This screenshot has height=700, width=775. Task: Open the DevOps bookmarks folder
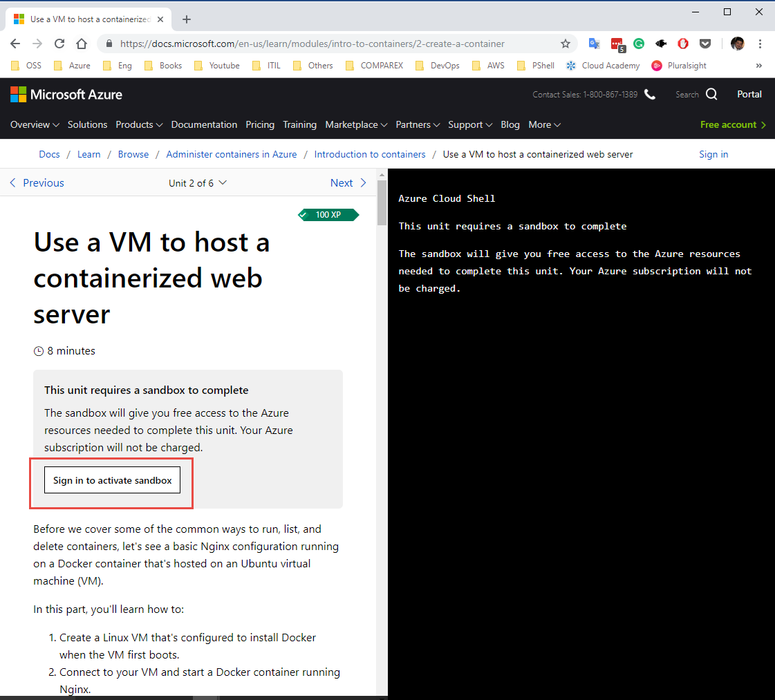coord(438,66)
